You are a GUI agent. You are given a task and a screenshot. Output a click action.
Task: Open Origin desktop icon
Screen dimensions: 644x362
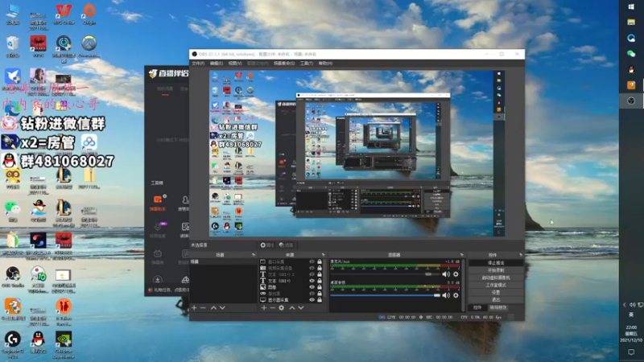click(89, 14)
